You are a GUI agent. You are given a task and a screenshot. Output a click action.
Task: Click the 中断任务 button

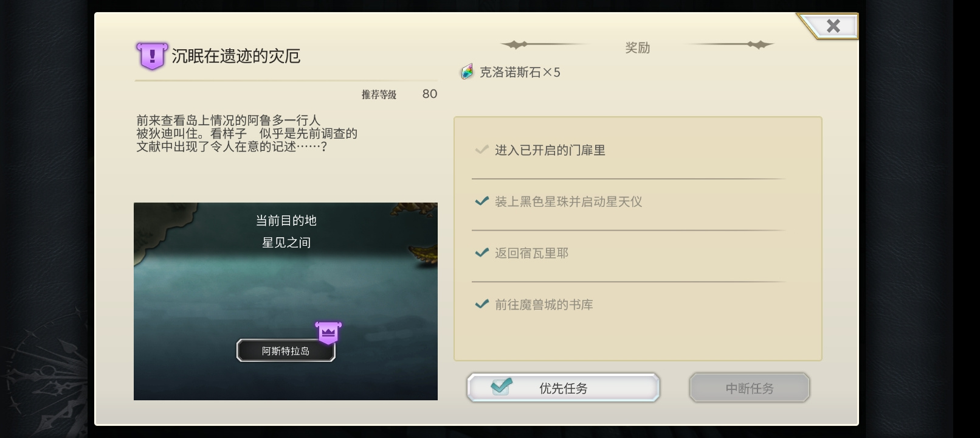click(x=749, y=388)
